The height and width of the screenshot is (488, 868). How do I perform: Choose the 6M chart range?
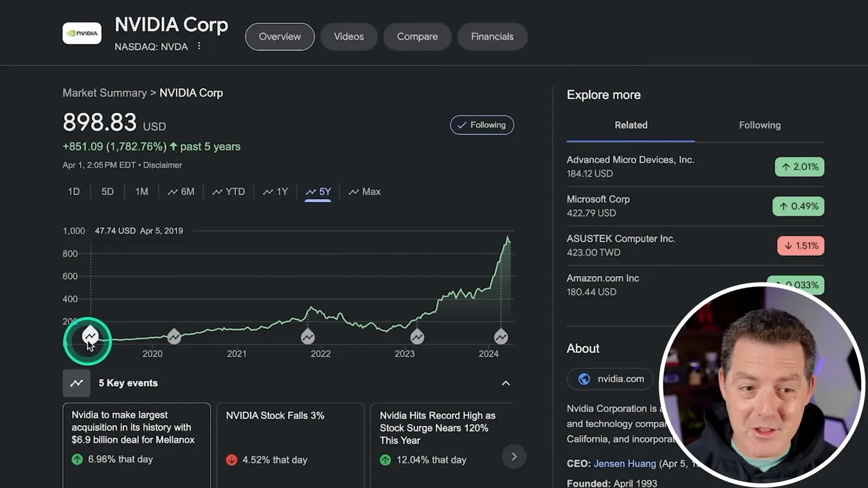181,191
